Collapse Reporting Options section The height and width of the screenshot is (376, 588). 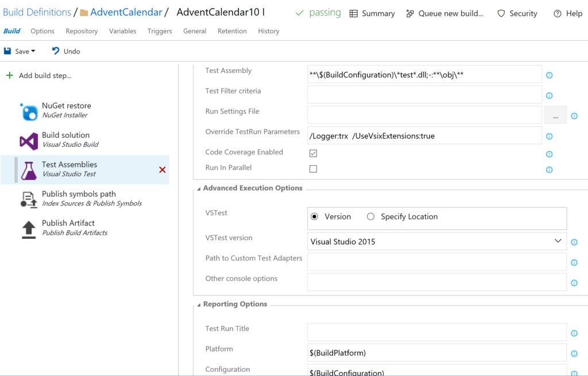tap(199, 305)
